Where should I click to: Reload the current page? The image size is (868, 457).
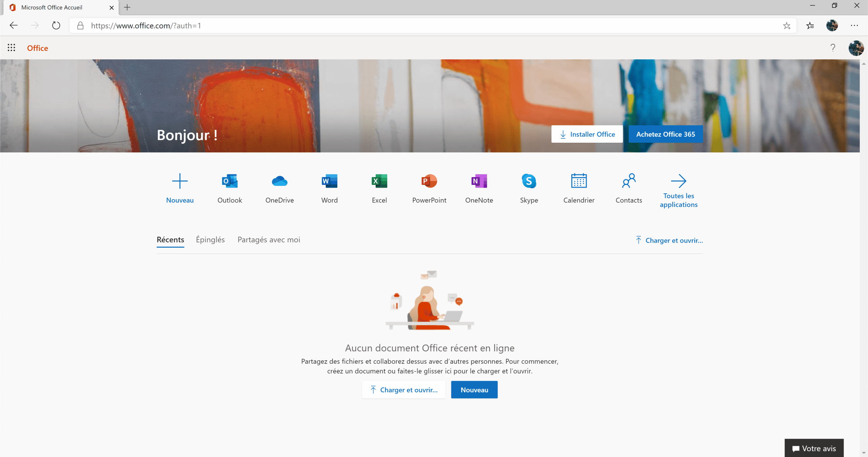[56, 25]
